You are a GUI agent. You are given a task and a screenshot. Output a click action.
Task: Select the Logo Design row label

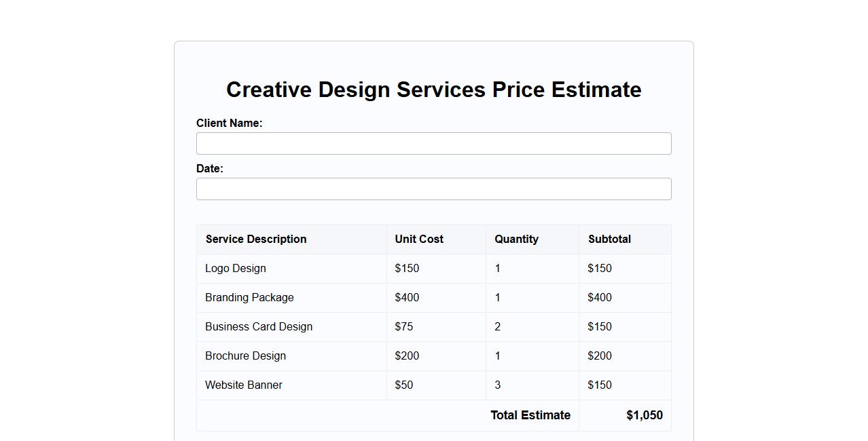[x=236, y=269]
